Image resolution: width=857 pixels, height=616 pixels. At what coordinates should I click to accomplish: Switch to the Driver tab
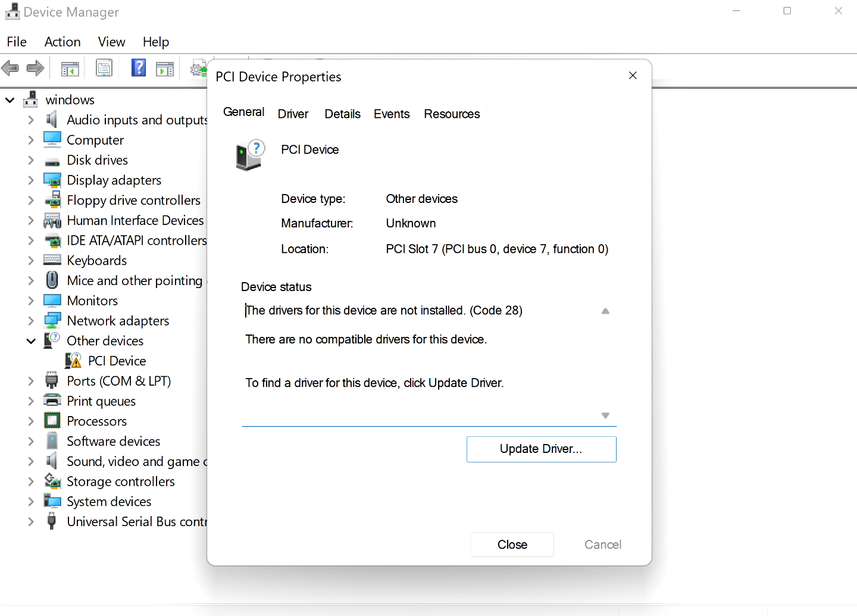click(x=293, y=114)
